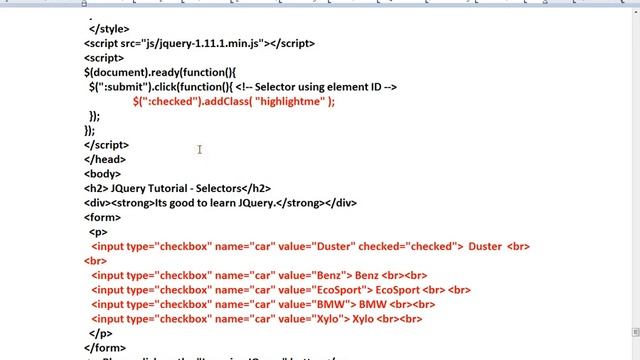Click the closing "</script>" tag line
This screenshot has width=640, height=360.
pos(106,145)
